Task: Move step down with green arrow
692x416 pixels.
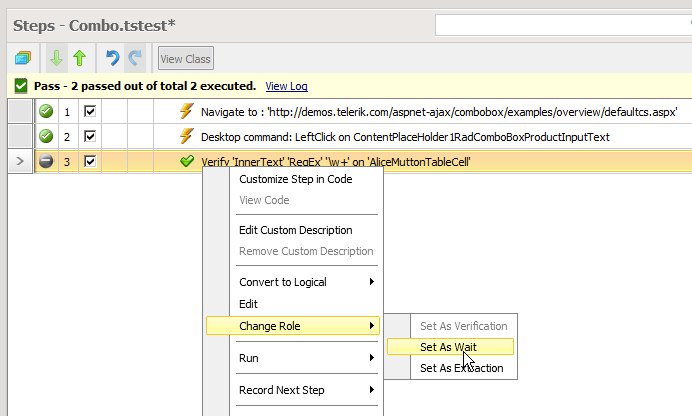Action: [57, 59]
